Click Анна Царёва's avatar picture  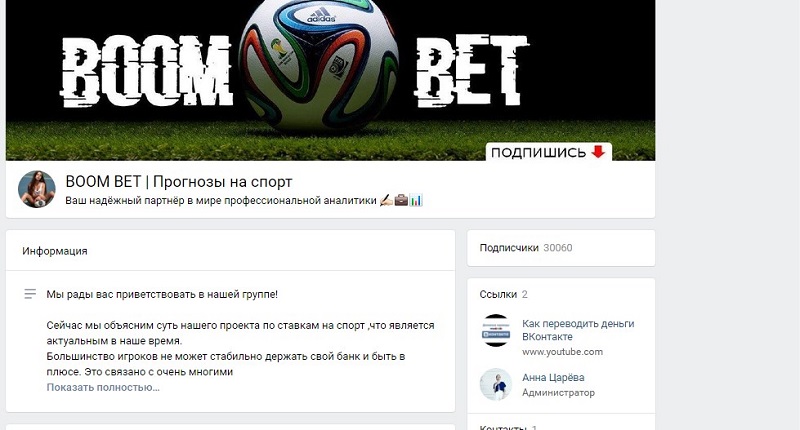pos(496,384)
